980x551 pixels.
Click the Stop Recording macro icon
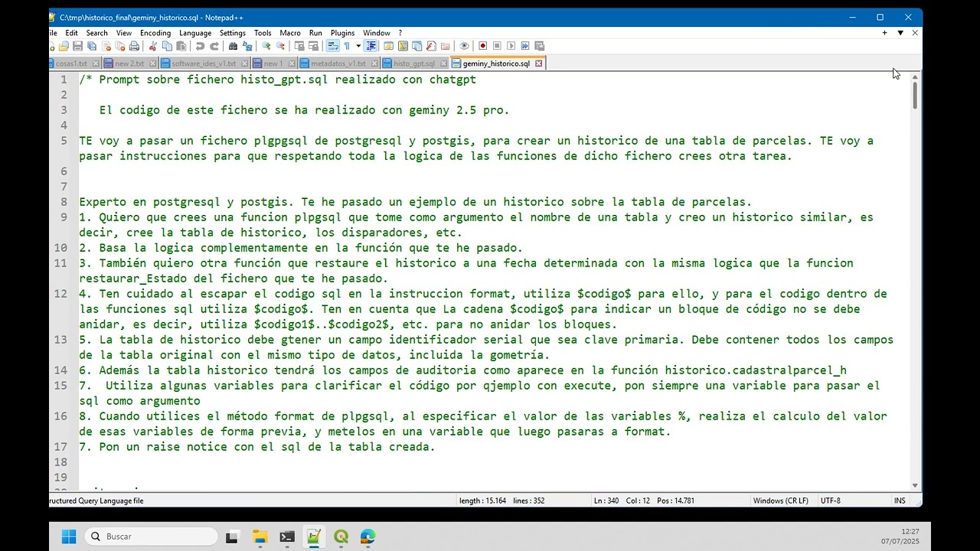(x=496, y=46)
